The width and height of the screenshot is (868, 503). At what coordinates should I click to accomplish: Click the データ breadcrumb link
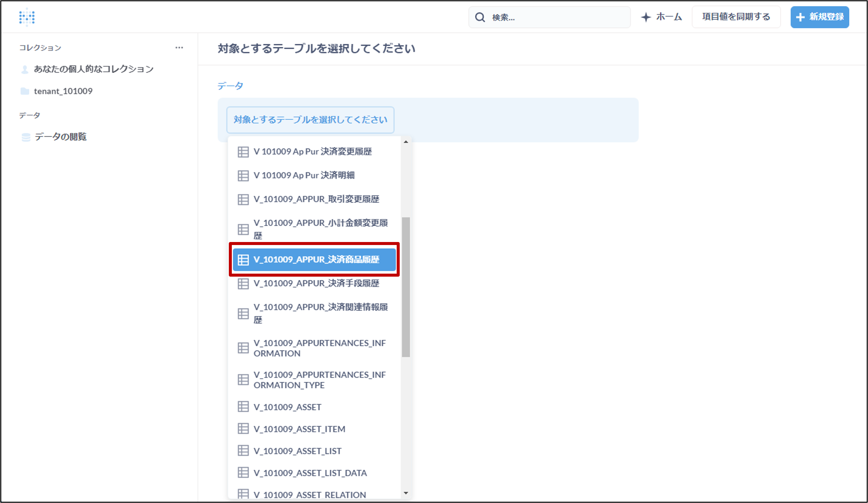[230, 86]
